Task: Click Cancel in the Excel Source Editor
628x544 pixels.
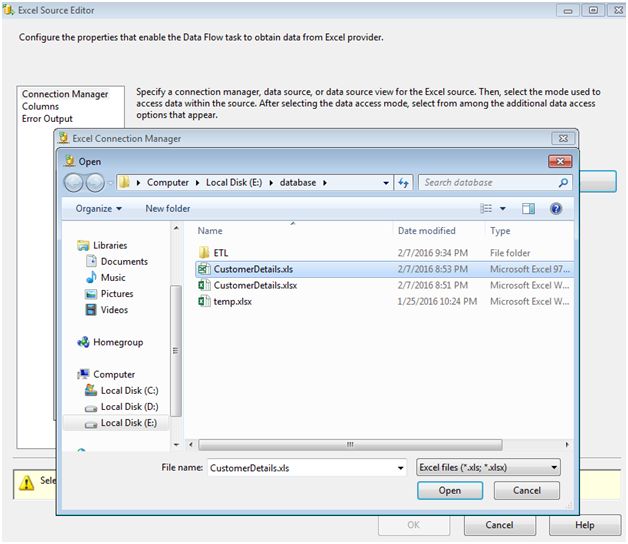Action: coord(499,525)
